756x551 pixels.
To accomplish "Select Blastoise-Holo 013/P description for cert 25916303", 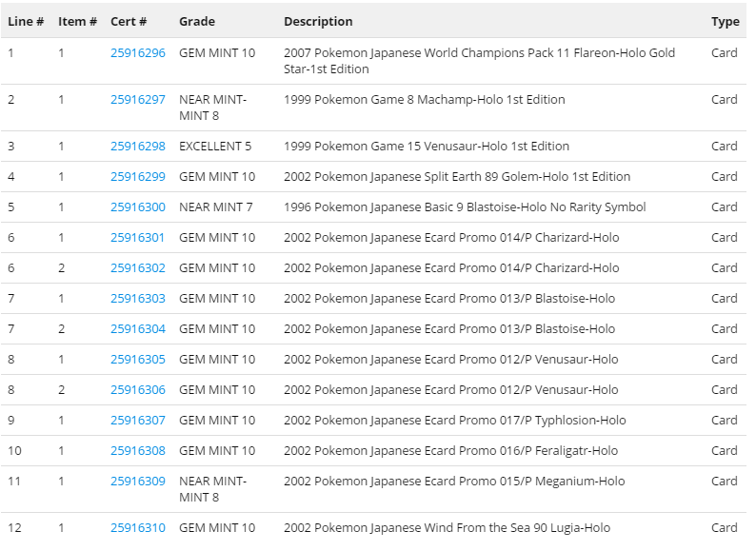I will [x=449, y=299].
